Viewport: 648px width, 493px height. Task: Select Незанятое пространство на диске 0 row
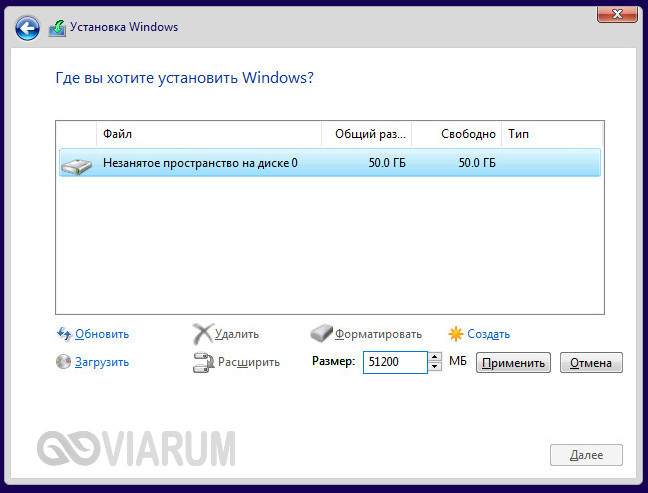[x=330, y=163]
